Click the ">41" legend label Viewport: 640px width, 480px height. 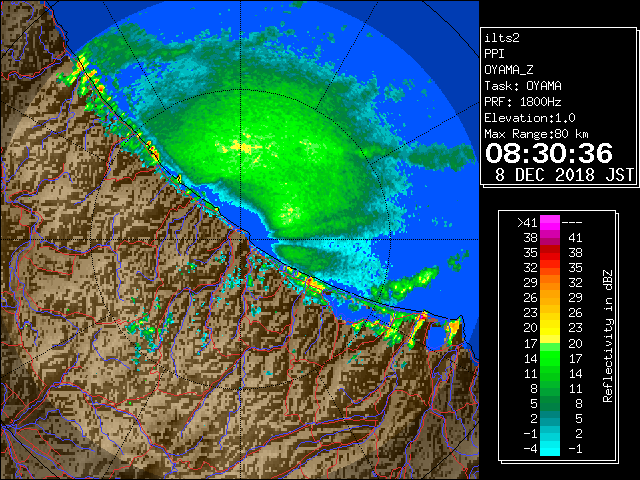527,222
